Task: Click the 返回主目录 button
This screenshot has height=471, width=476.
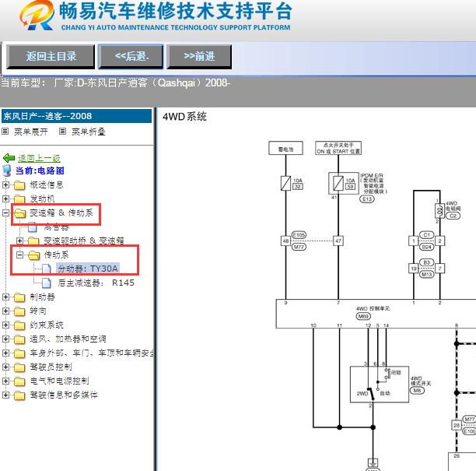Action: [x=51, y=57]
